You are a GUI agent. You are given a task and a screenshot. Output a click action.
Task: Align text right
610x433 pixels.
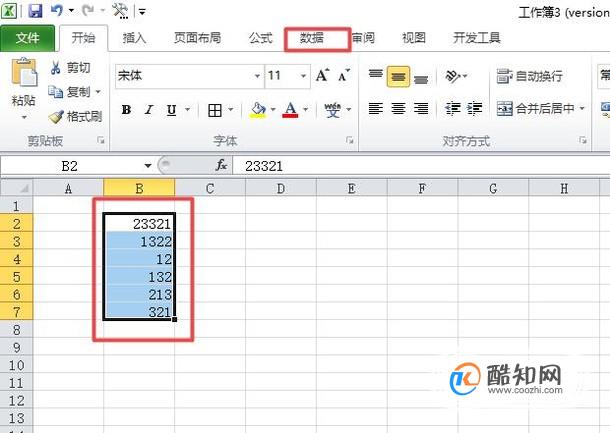[421, 109]
